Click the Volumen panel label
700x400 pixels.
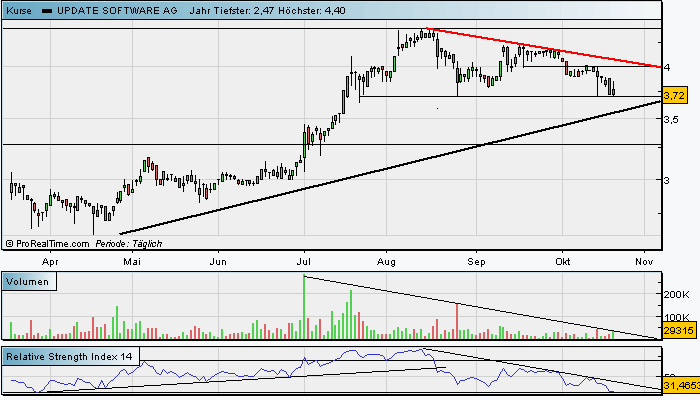coord(28,282)
